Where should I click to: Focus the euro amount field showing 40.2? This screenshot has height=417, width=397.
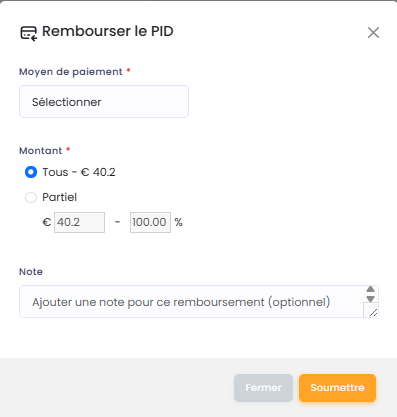click(79, 222)
